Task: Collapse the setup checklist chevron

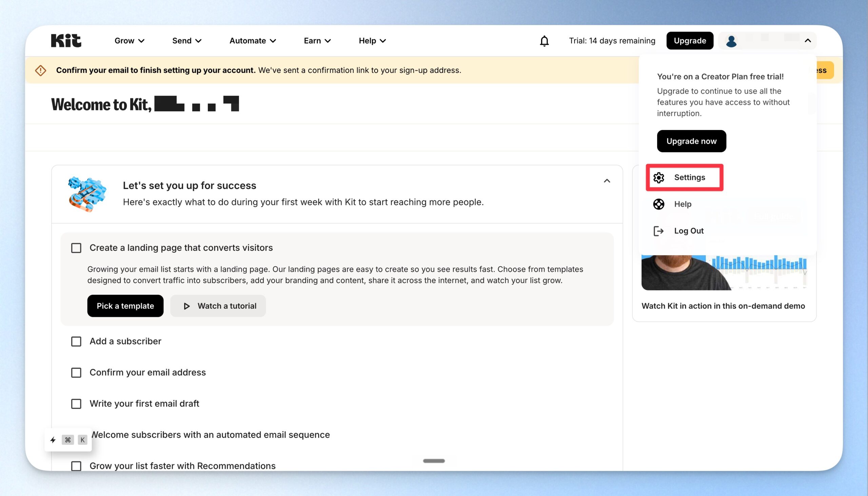Action: coord(607,181)
